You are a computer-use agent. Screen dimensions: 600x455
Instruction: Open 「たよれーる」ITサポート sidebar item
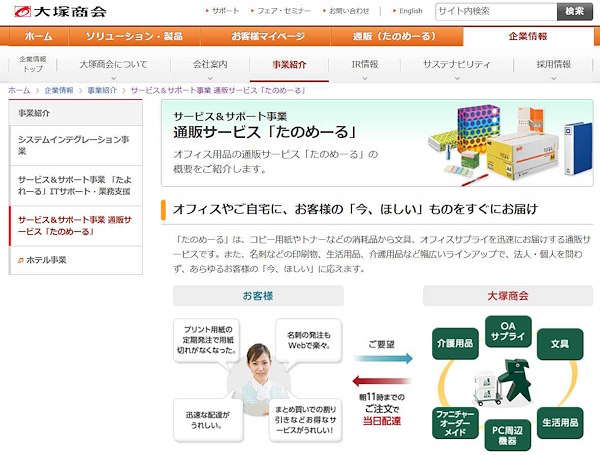tap(76, 186)
